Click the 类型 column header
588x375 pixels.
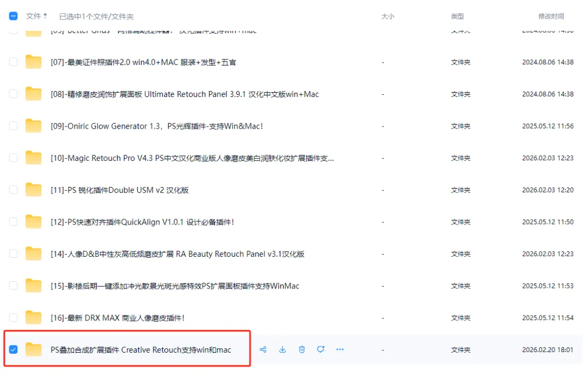click(x=457, y=16)
